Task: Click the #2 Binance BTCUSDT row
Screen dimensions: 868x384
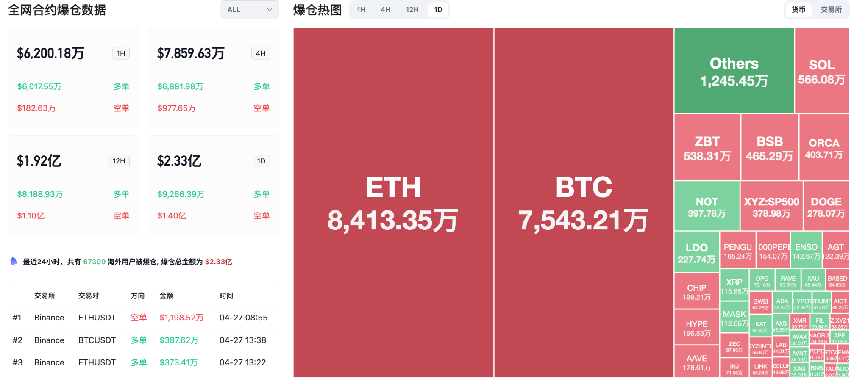Action: (x=143, y=340)
